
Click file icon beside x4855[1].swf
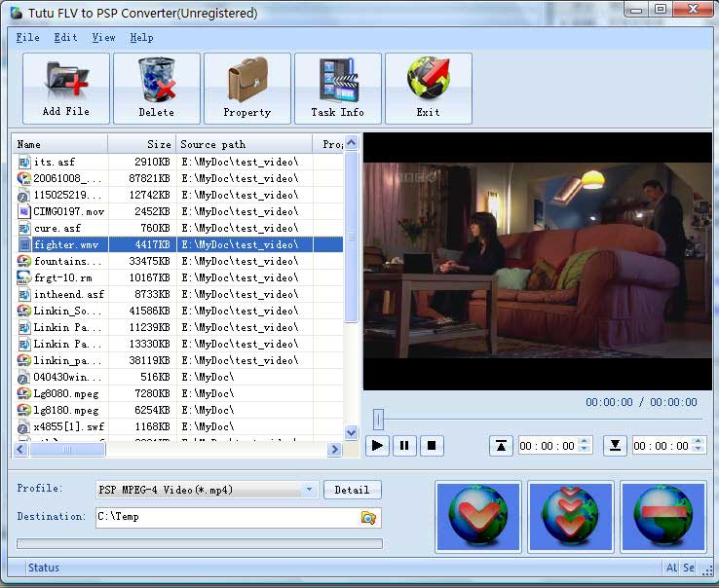coord(23,426)
